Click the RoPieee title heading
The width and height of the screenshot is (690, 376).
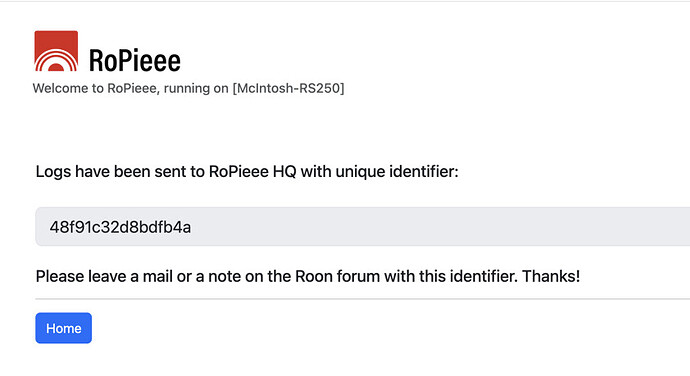pyautogui.click(x=135, y=60)
